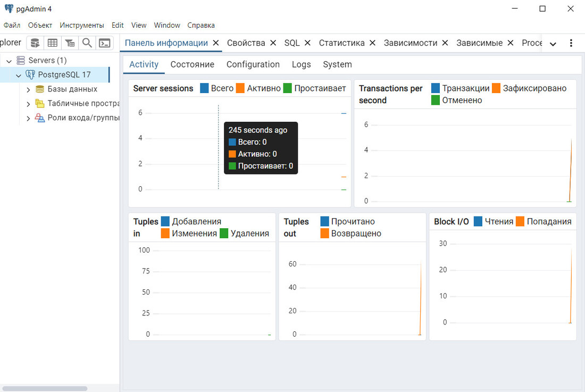Click orange Возвращено swatch in Tuples out
This screenshot has height=392, width=585.
[x=324, y=233]
